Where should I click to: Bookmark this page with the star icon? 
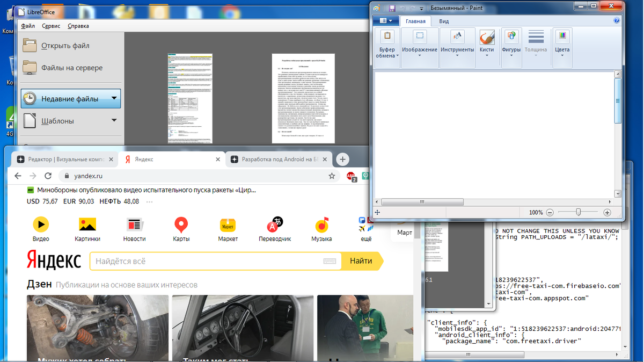point(332,176)
